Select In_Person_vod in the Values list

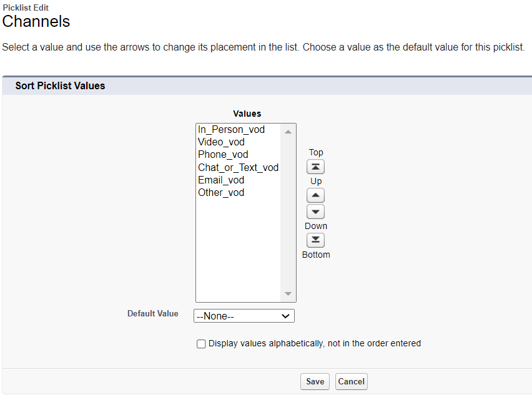[231, 130]
